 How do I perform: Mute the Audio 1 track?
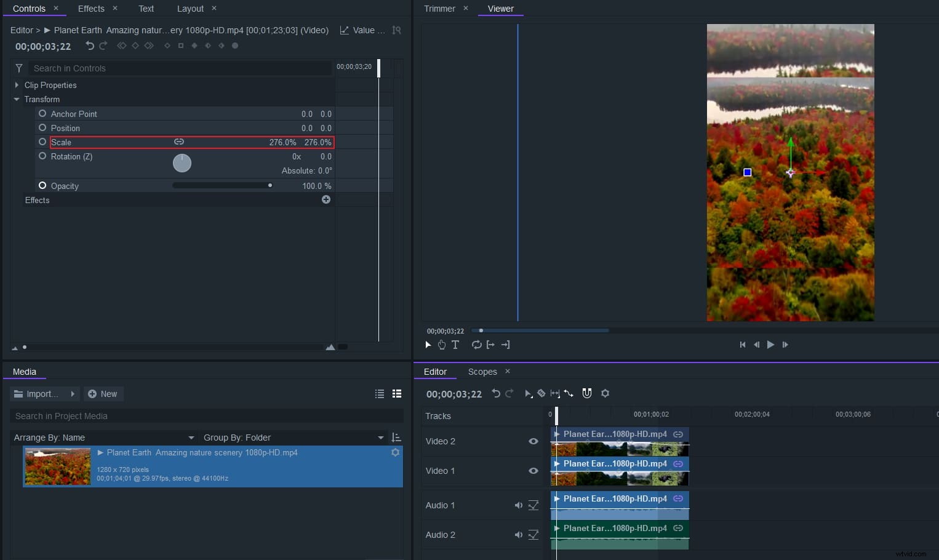click(x=518, y=505)
